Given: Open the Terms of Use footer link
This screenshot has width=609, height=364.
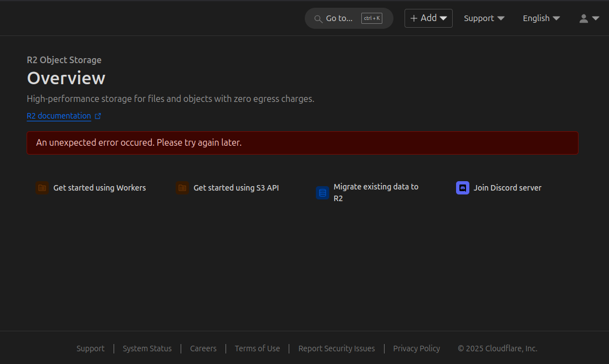Looking at the screenshot, I should click(257, 348).
